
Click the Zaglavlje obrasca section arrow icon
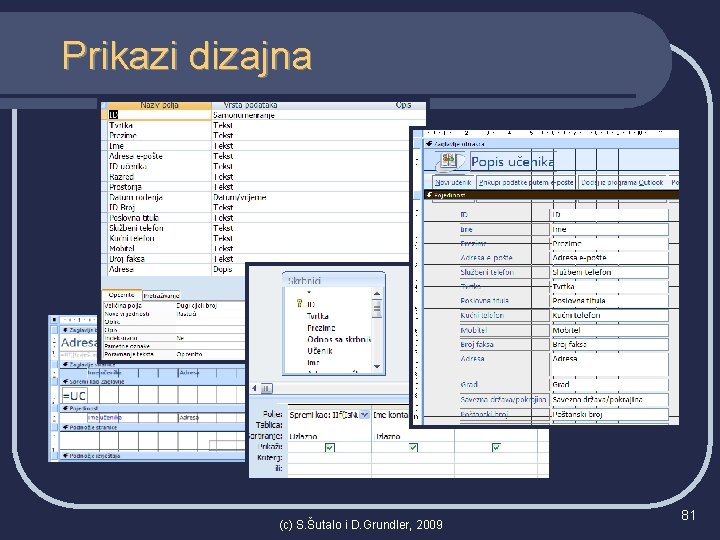429,144
